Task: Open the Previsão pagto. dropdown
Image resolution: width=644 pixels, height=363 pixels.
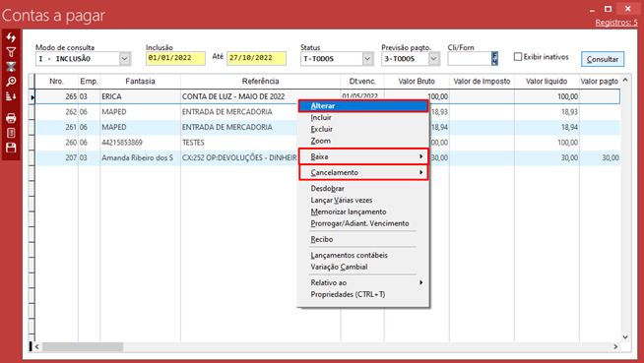Action: coord(433,59)
